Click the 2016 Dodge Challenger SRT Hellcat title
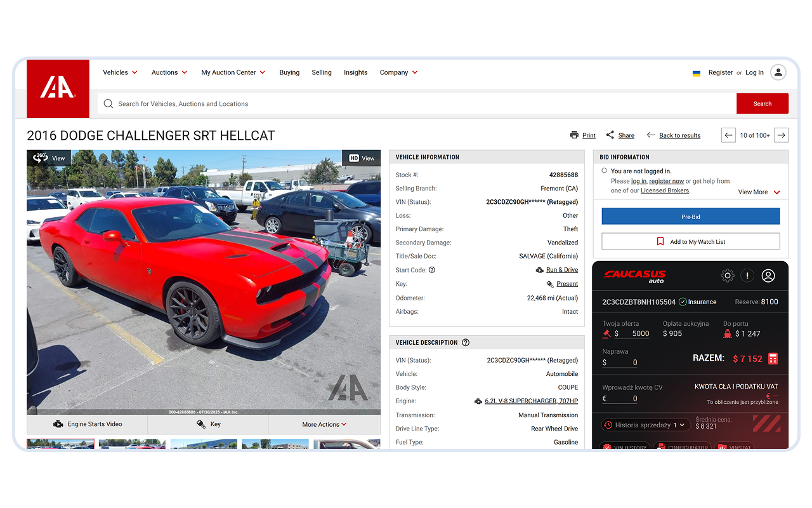 151,135
